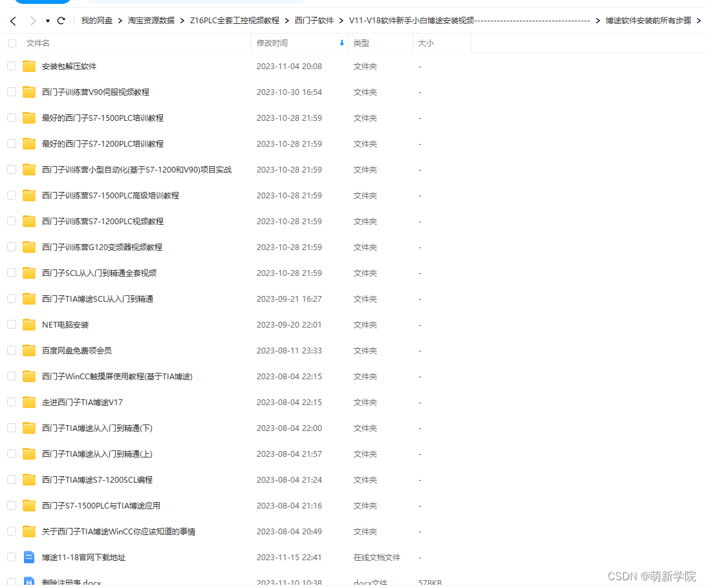Open folder name 西门子训练营G120变频器视频教程
The width and height of the screenshot is (706, 588).
[x=102, y=247]
